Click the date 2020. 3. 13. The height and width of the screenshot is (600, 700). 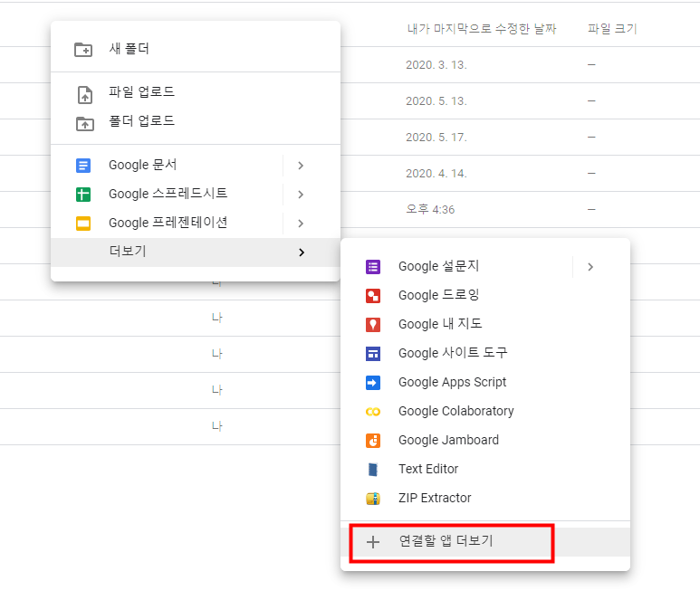coord(436,65)
